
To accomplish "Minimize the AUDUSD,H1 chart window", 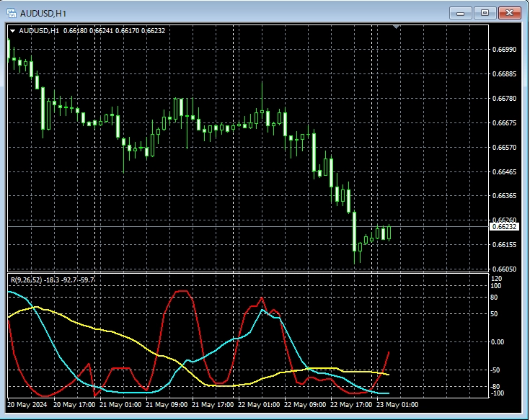I will [460, 13].
